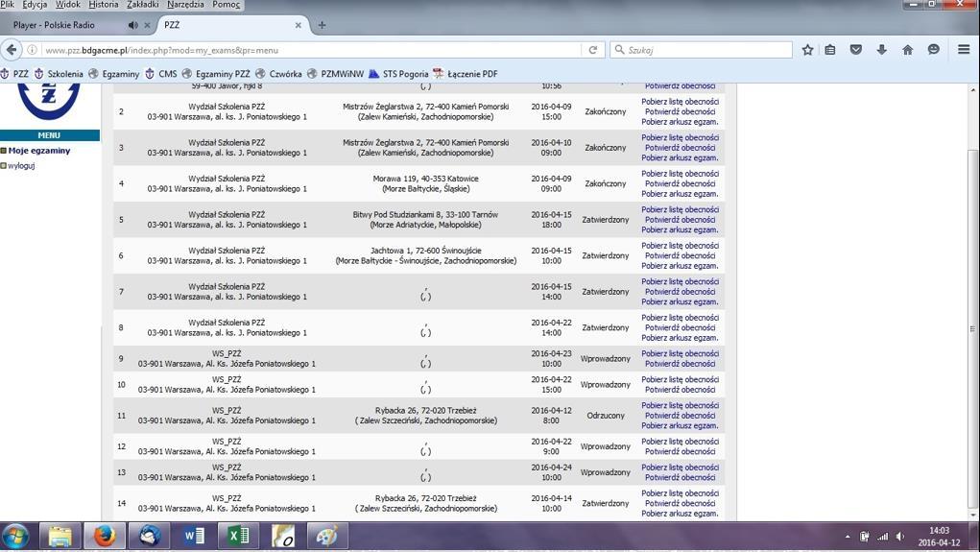980x552 pixels.
Task: Open the Łączenie PDF bookmark
Action: 466,74
